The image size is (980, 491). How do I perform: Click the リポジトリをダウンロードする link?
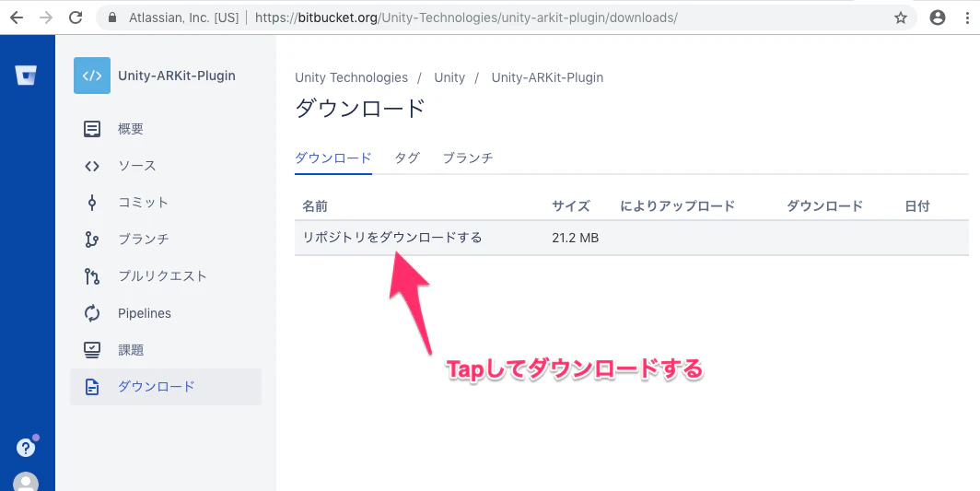click(x=392, y=238)
